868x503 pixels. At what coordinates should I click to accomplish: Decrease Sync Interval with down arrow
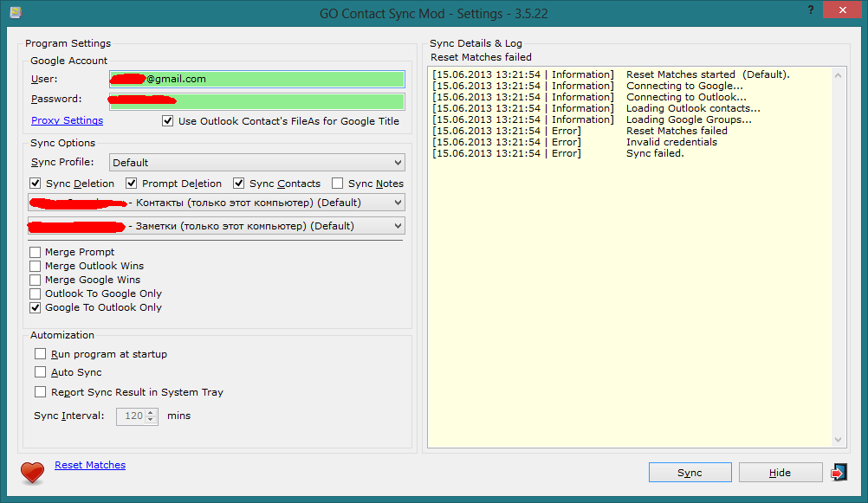tap(151, 420)
